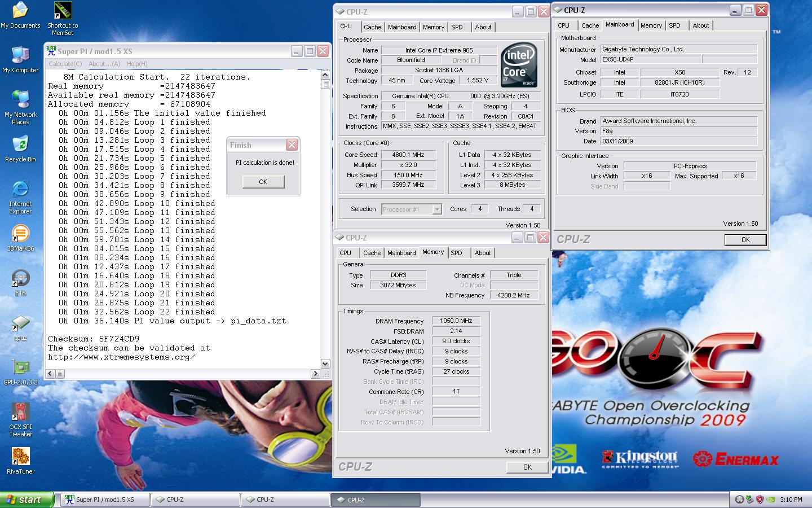Screen dimensions: 812x508
Task: Click the BIOS Version F8a field
Action: [x=678, y=131]
